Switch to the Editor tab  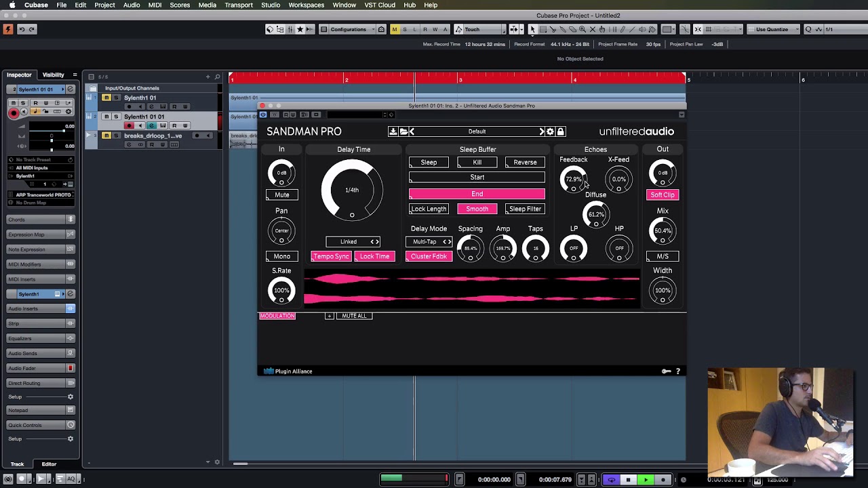(x=49, y=464)
